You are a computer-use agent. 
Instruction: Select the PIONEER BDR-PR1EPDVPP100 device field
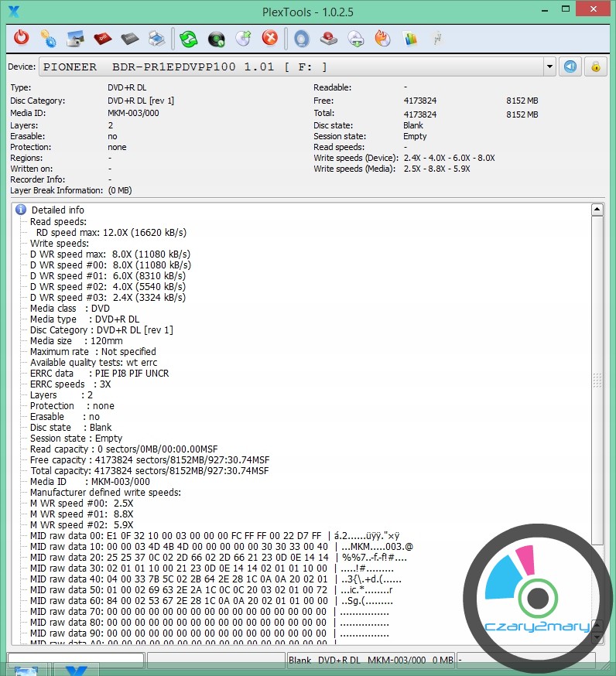coord(294,67)
